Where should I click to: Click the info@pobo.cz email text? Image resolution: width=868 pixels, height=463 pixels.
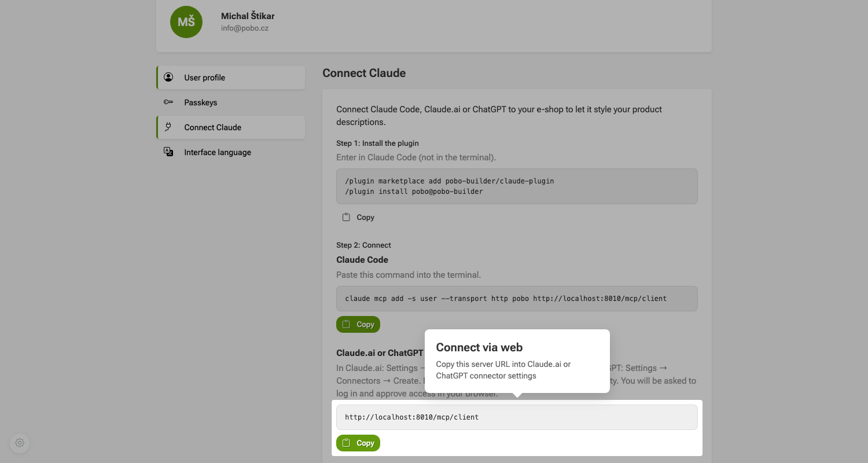(x=245, y=28)
